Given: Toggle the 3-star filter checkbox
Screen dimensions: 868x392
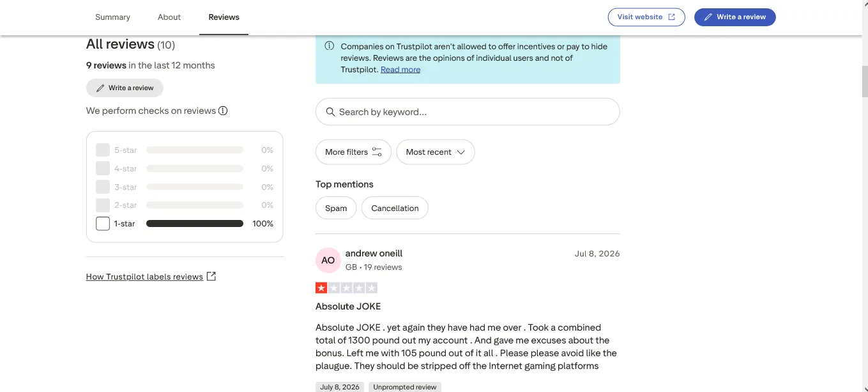Looking at the screenshot, I should (x=103, y=187).
